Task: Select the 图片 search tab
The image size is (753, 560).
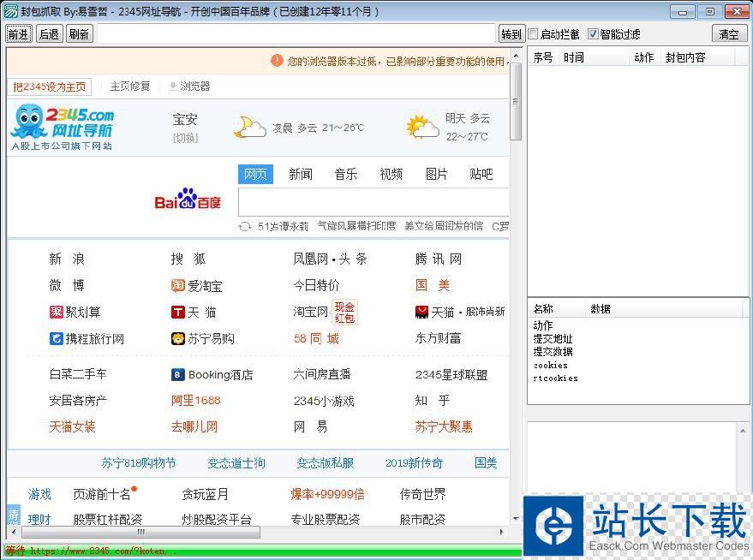Action: pyautogui.click(x=436, y=174)
